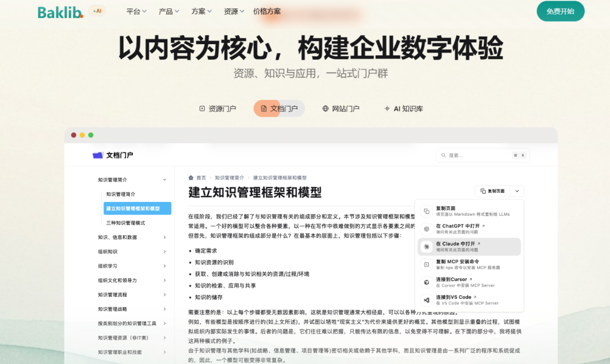This screenshot has width=610, height=364.
Task: Go to 价格方案 page
Action: (267, 12)
